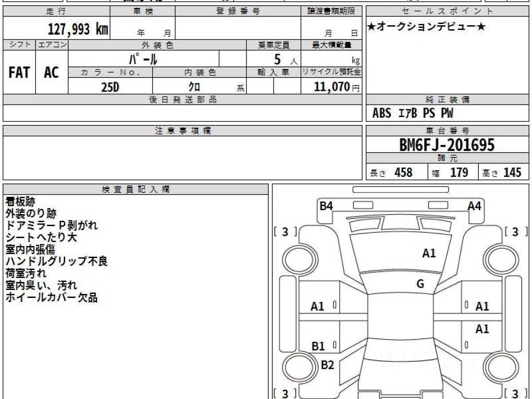Select the 純正装備 heading
Image resolution: width=532 pixels, height=399 pixels.
[x=448, y=100]
